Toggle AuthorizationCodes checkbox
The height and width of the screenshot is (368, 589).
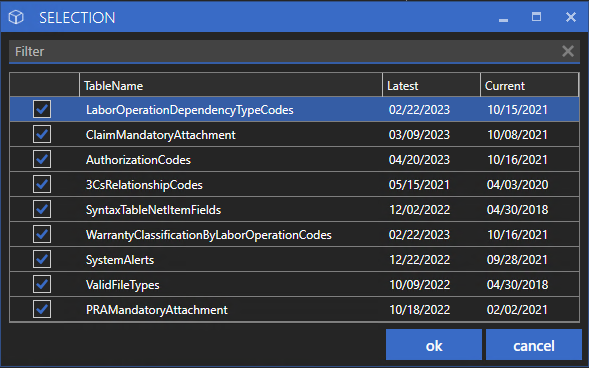click(42, 159)
